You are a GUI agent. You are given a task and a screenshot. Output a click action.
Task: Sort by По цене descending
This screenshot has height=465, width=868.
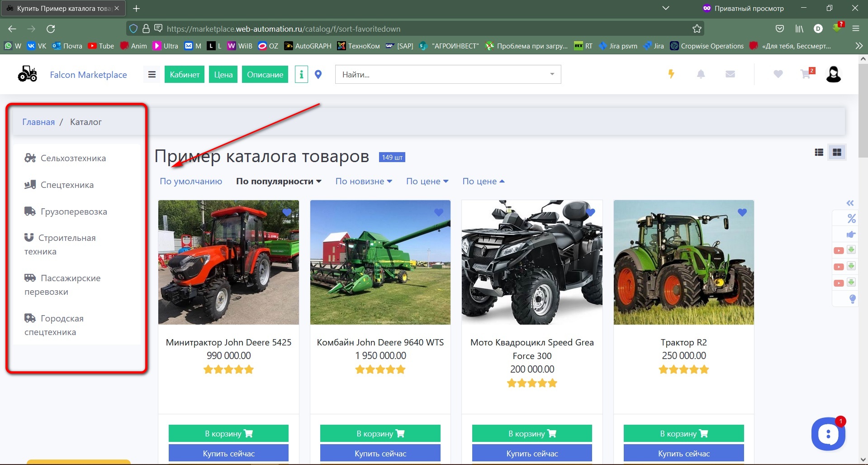427,181
